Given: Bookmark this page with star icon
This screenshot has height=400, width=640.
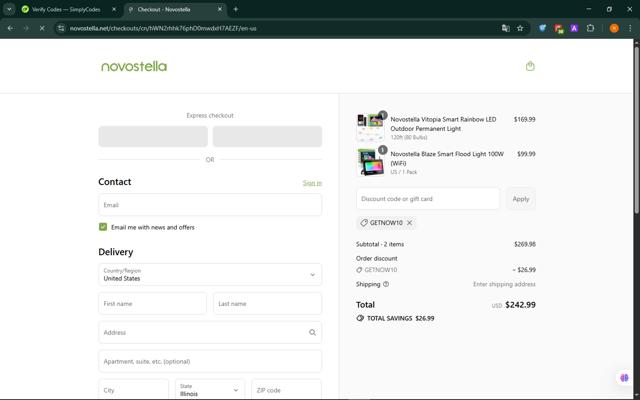Looking at the screenshot, I should tap(520, 28).
